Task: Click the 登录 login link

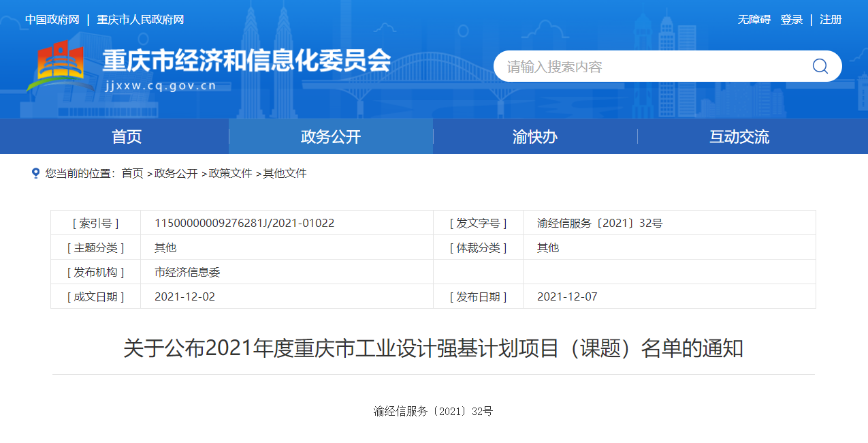Action: (792, 20)
